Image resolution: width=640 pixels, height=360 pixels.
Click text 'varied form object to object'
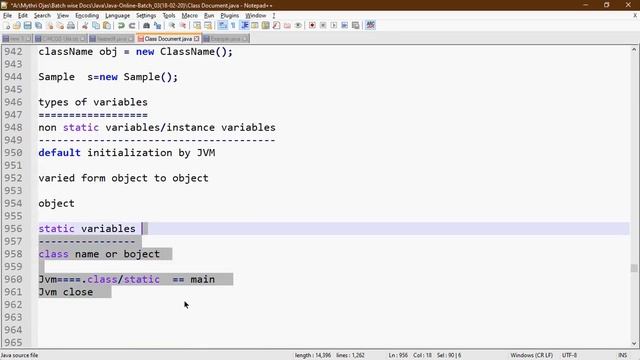pyautogui.click(x=123, y=178)
